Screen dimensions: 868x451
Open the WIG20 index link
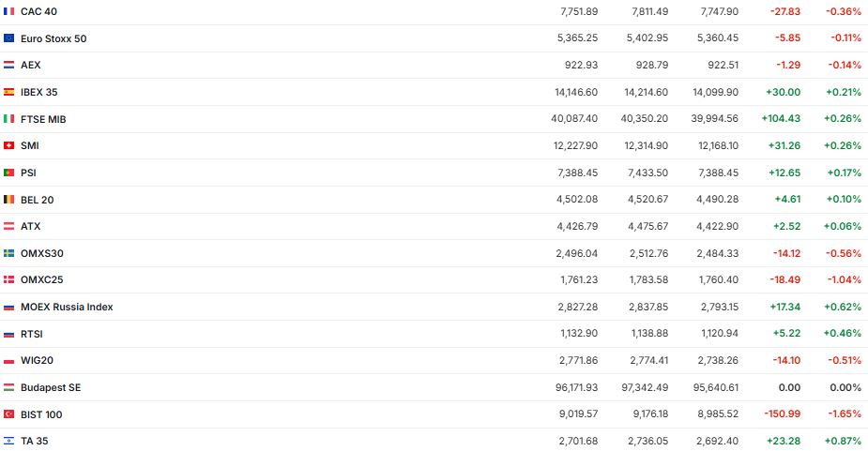click(36, 360)
